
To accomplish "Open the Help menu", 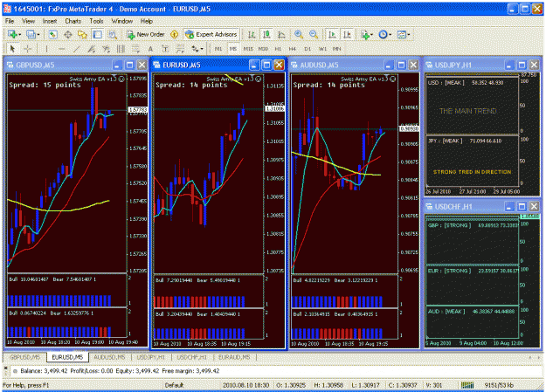I will pyautogui.click(x=147, y=21).
